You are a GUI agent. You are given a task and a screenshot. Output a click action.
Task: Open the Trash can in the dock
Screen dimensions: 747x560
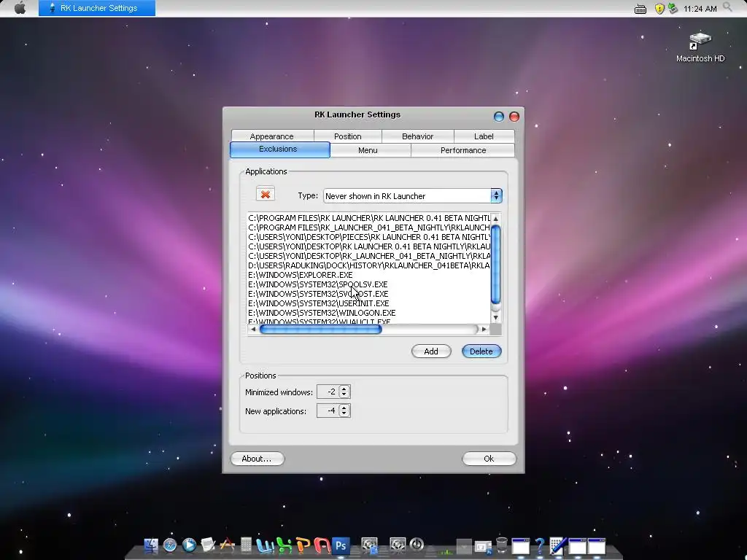(x=502, y=545)
